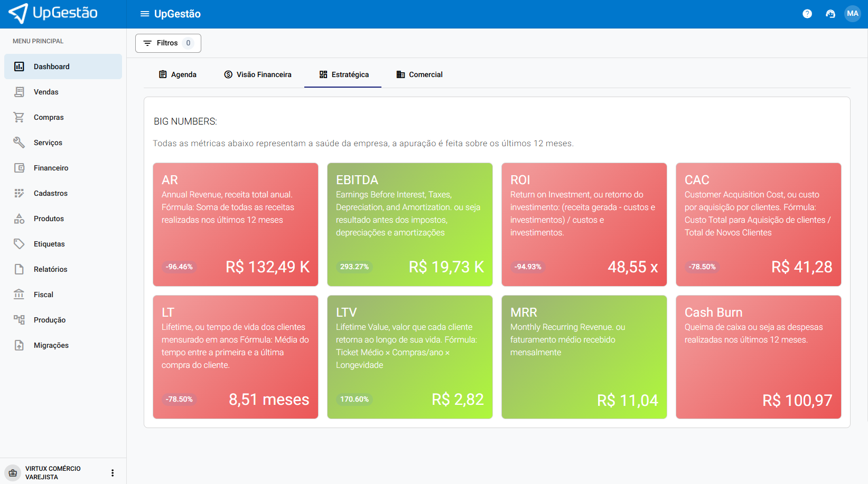Click the MA user avatar
Viewport: 868px width, 484px height.
[852, 14]
